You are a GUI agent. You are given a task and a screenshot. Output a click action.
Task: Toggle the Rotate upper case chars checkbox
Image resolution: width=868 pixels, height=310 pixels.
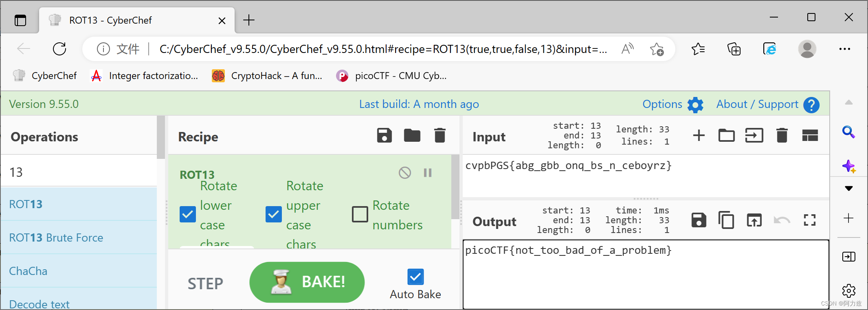pos(274,214)
